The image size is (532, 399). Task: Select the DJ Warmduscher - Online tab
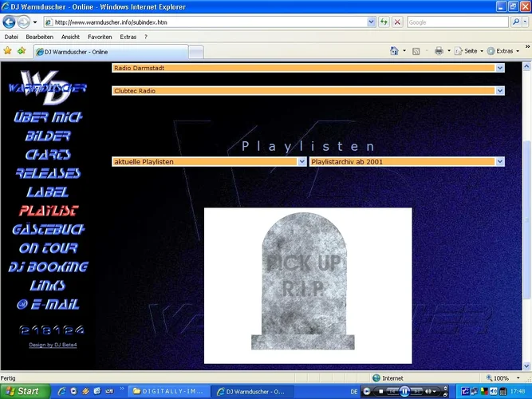click(x=111, y=52)
